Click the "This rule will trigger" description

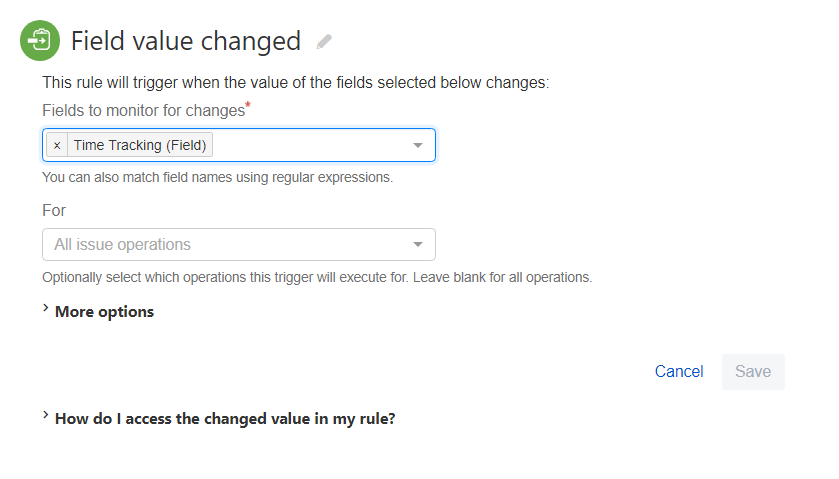click(x=295, y=83)
